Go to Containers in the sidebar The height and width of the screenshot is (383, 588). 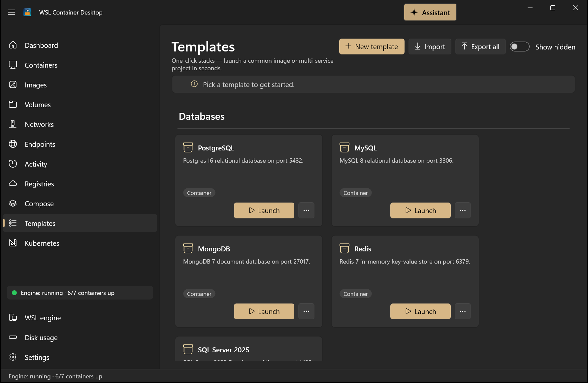point(80,65)
